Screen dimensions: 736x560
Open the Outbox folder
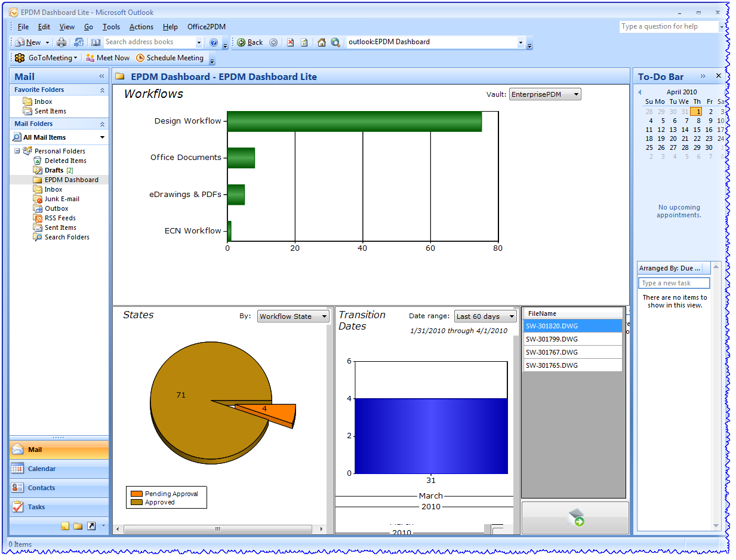(57, 208)
